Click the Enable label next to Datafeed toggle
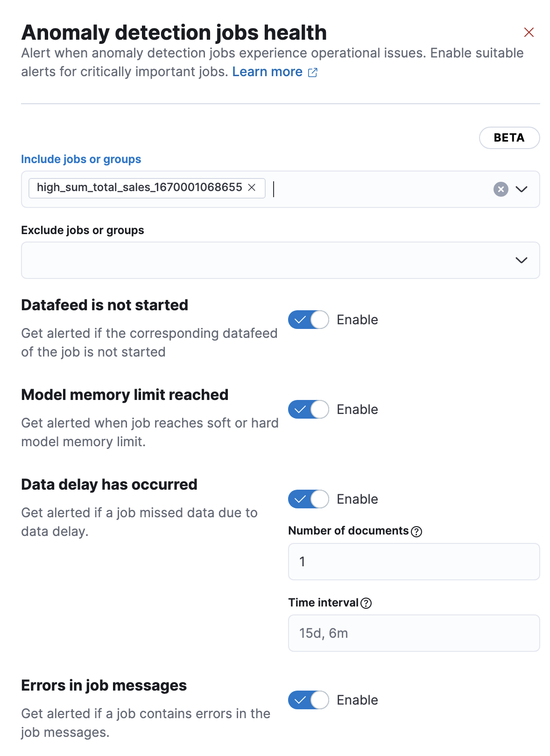 (357, 320)
